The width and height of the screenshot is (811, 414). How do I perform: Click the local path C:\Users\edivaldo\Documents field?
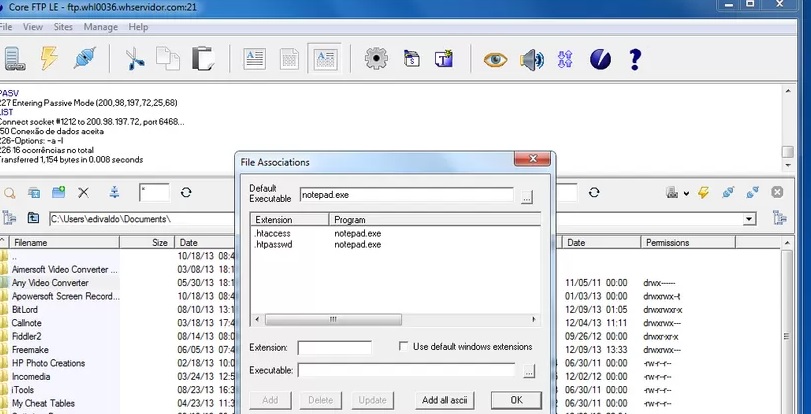coord(143,219)
